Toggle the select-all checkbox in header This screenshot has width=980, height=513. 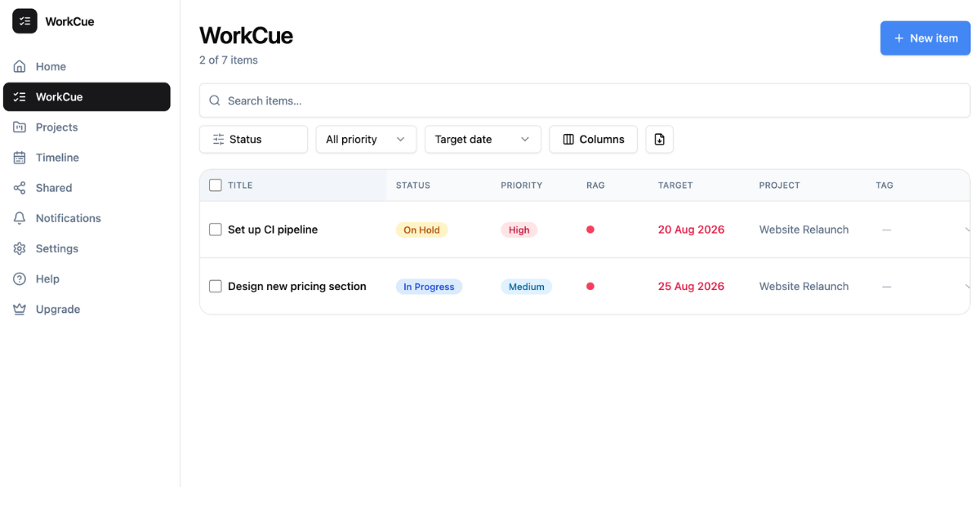click(x=216, y=185)
